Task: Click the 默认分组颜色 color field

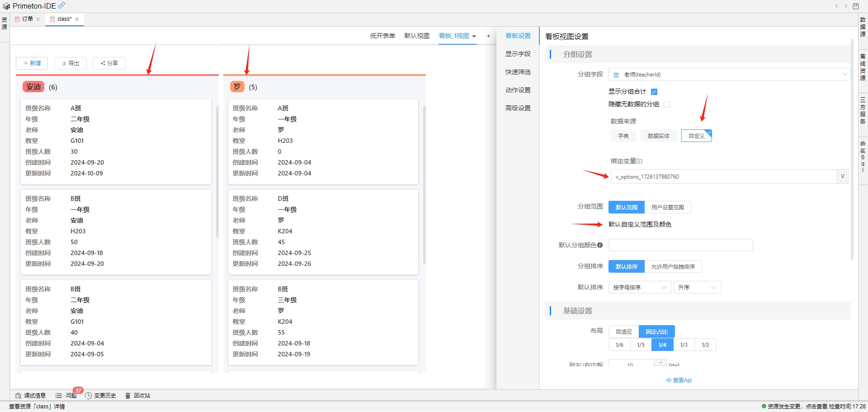Action: (x=680, y=245)
